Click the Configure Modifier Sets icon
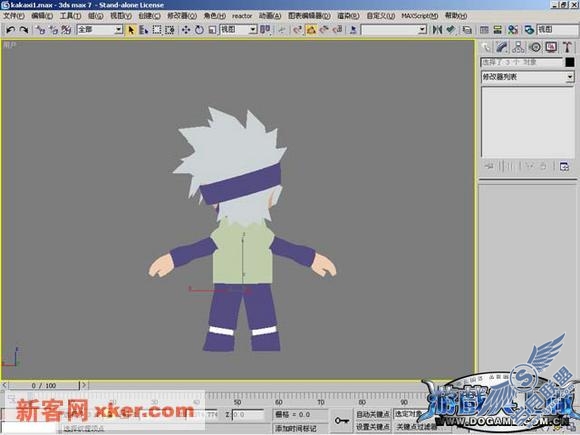 (564, 166)
